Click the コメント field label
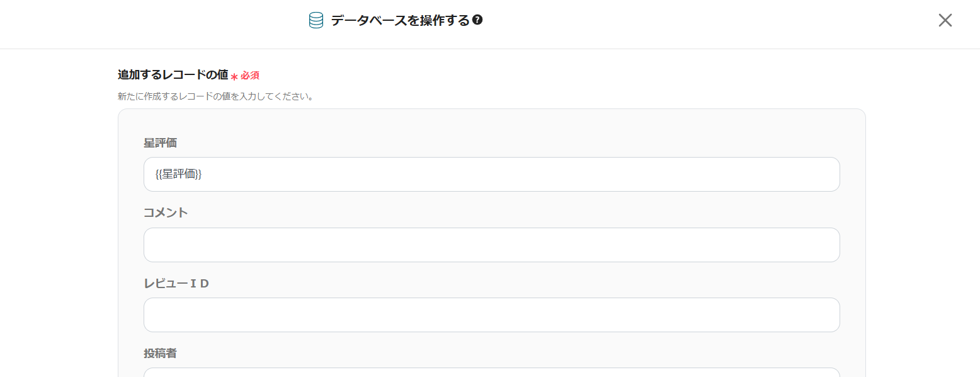The height and width of the screenshot is (377, 980). coord(166,213)
